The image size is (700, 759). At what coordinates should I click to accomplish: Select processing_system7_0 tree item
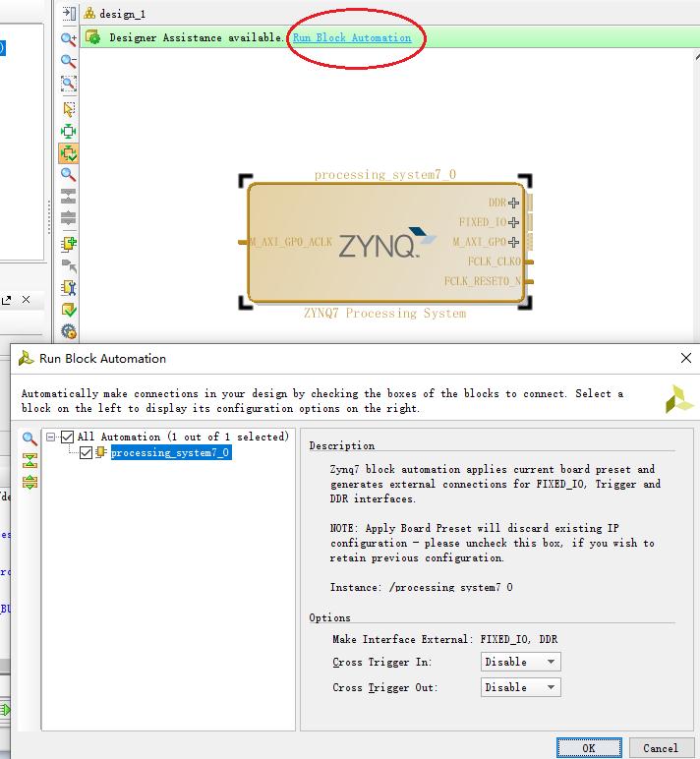click(171, 452)
